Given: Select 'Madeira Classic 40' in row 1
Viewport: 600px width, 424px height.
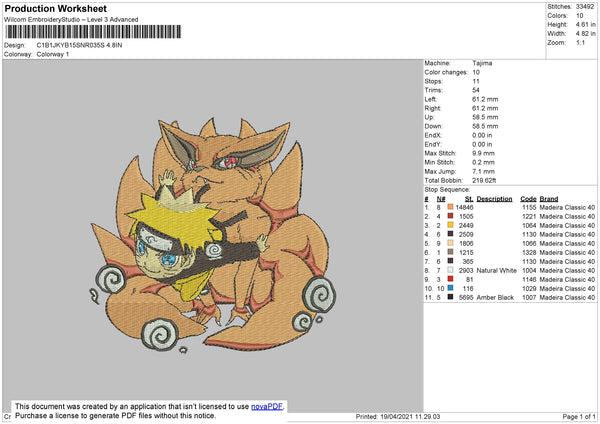Looking at the screenshot, I should coord(567,207).
